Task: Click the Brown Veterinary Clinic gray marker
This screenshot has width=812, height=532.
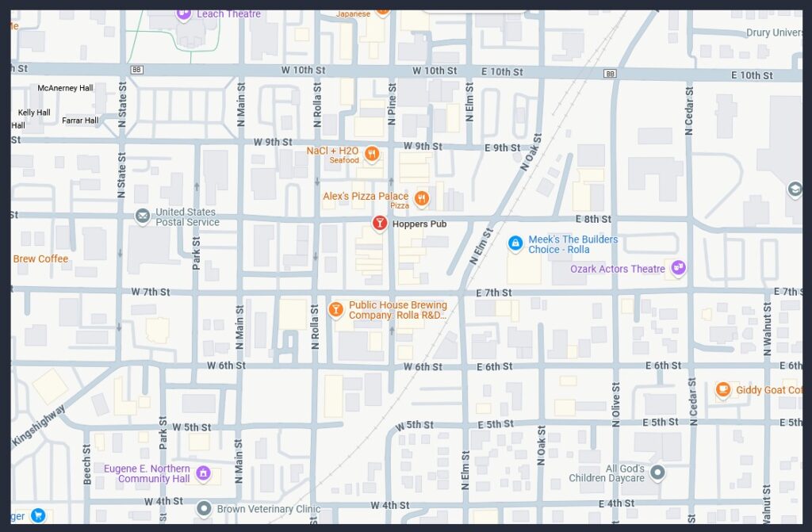Action: point(204,509)
